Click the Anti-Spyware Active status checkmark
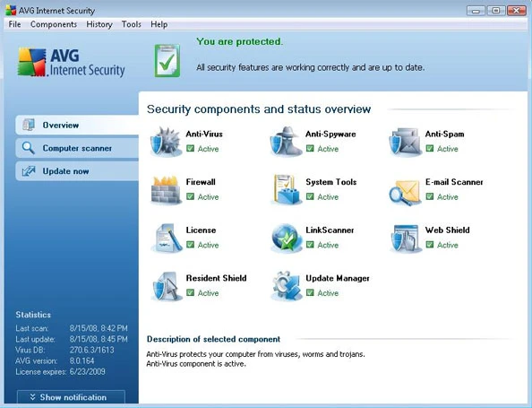The image size is (532, 408). click(x=310, y=149)
